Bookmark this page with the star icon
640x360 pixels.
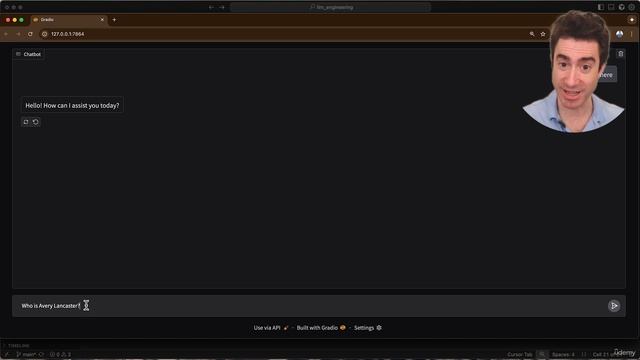543,34
